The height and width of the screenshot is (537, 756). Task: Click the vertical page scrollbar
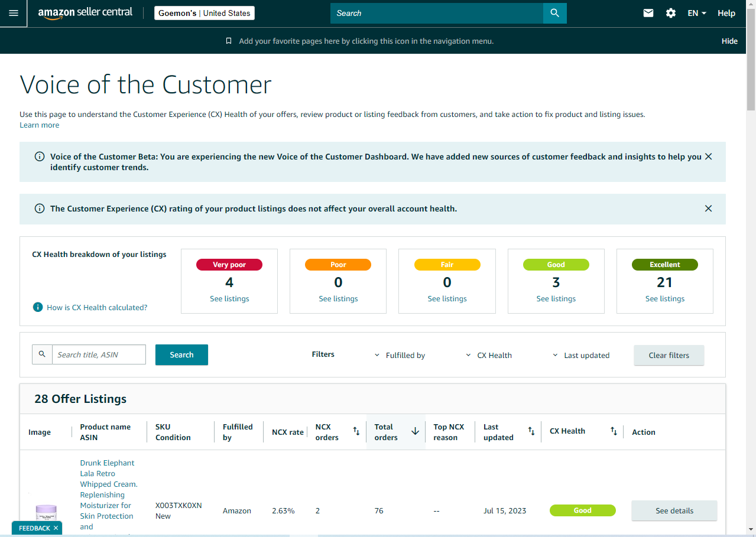pyautogui.click(x=751, y=59)
